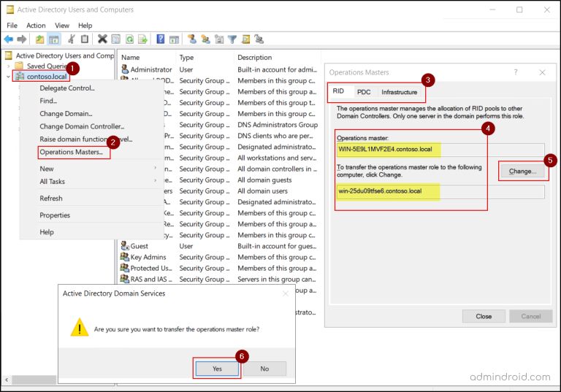561x392 pixels.
Task: Click the Protected Users group icon
Action: click(x=124, y=267)
